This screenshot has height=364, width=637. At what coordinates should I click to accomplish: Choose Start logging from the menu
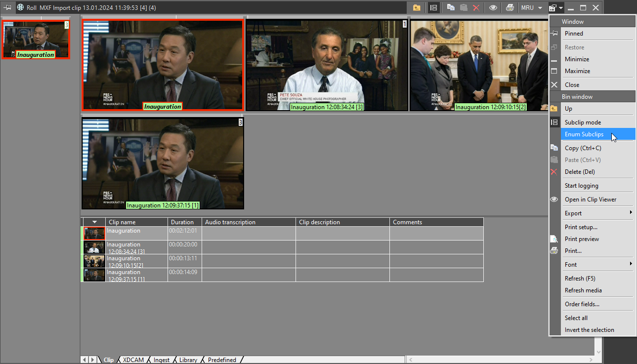581,186
